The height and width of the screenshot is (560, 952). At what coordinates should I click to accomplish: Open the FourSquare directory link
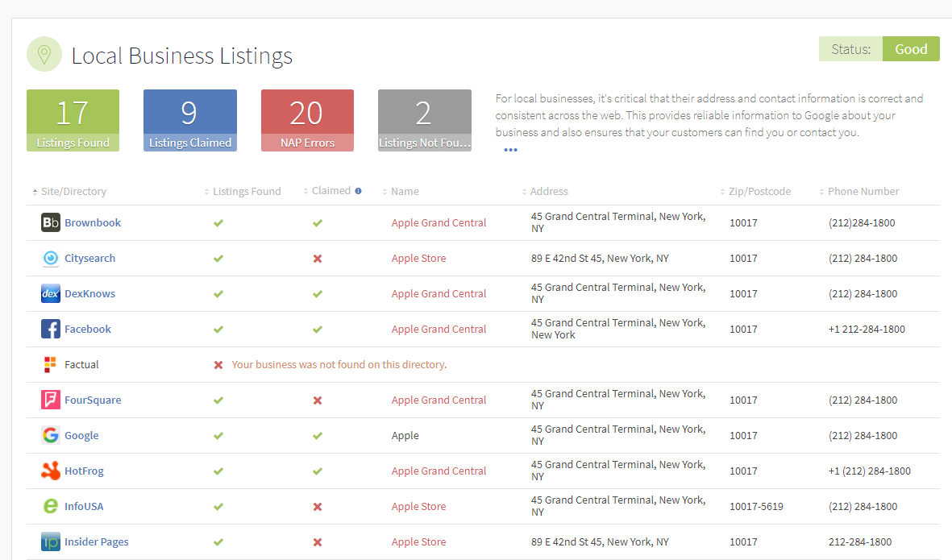93,400
